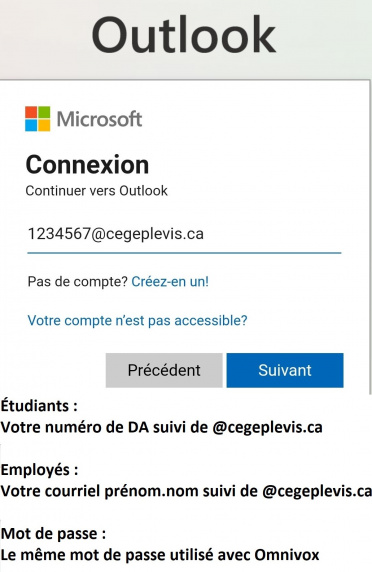372x572 pixels.
Task: Click the "Continuer vers Outlook" subtitle
Action: click(x=96, y=190)
